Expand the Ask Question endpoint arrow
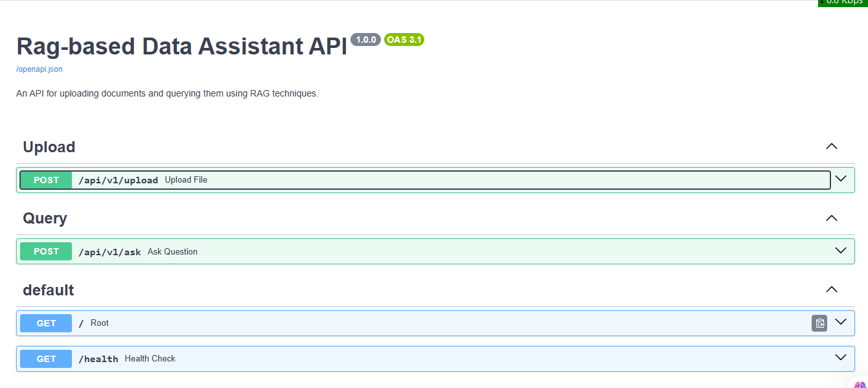Screen dimensions: 868x388 click(x=841, y=251)
